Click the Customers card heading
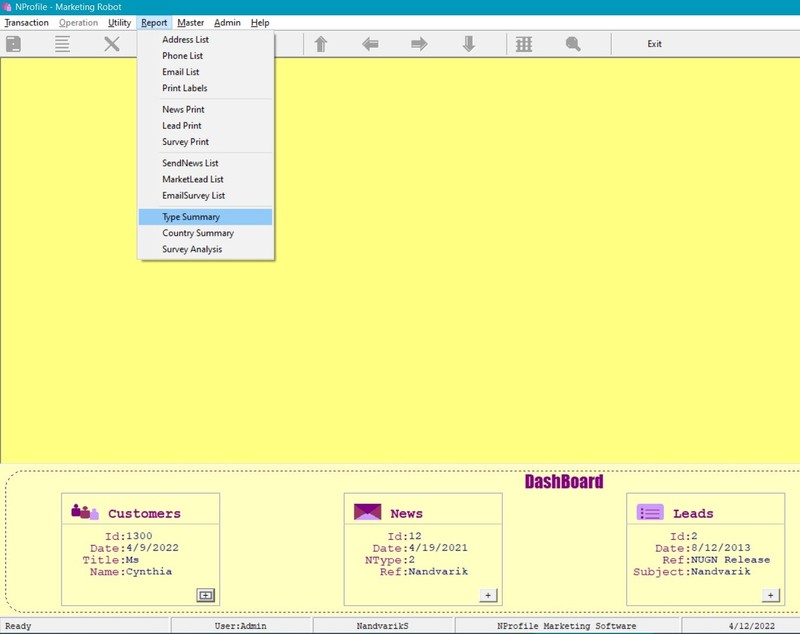This screenshot has width=800, height=634. tap(144, 514)
